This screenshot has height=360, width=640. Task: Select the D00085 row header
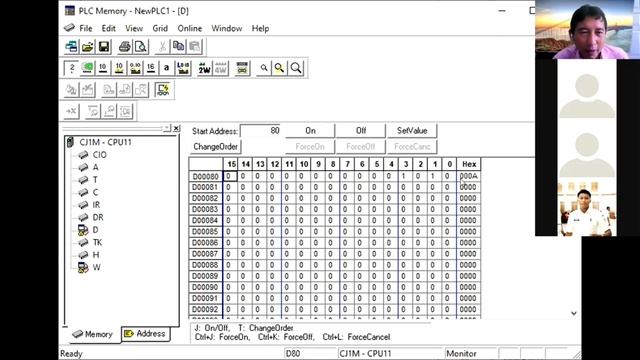click(x=206, y=232)
